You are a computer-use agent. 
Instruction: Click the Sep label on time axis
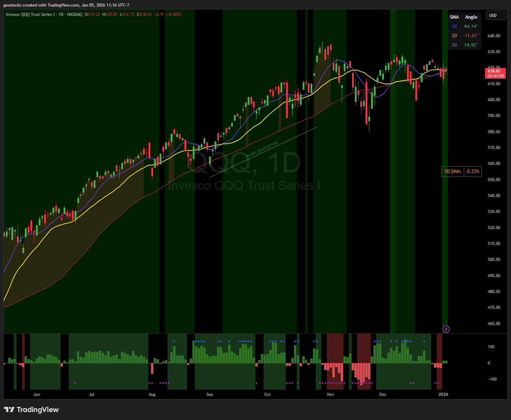(x=210, y=394)
